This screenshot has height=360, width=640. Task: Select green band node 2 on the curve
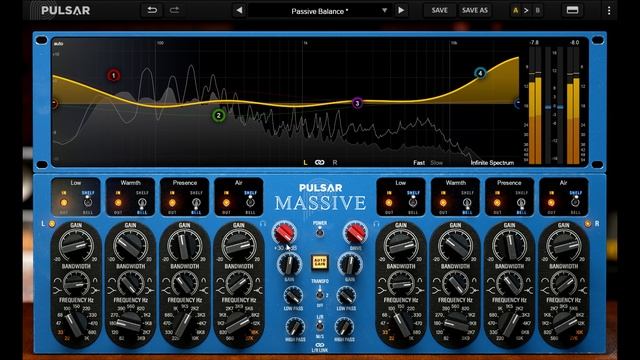pos(219,116)
